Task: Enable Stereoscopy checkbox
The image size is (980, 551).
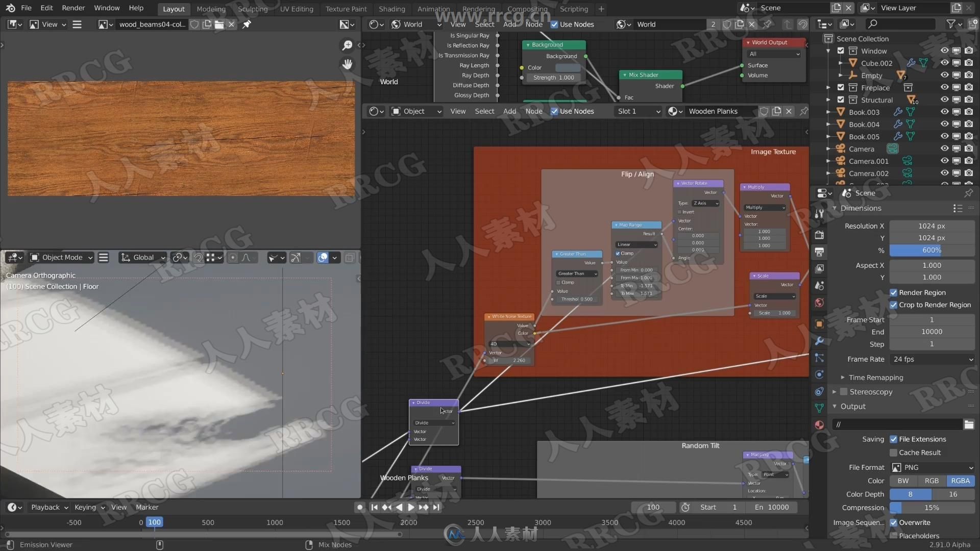Action: (844, 392)
